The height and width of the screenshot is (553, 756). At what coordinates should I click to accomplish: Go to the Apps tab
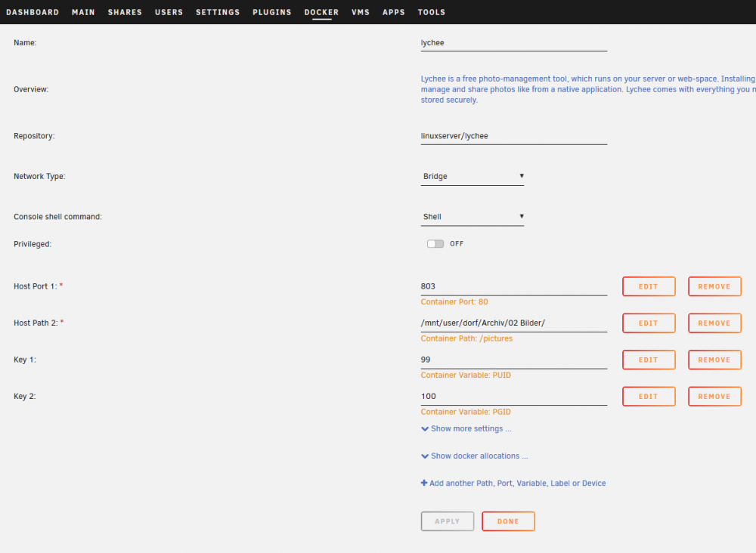[x=394, y=12]
